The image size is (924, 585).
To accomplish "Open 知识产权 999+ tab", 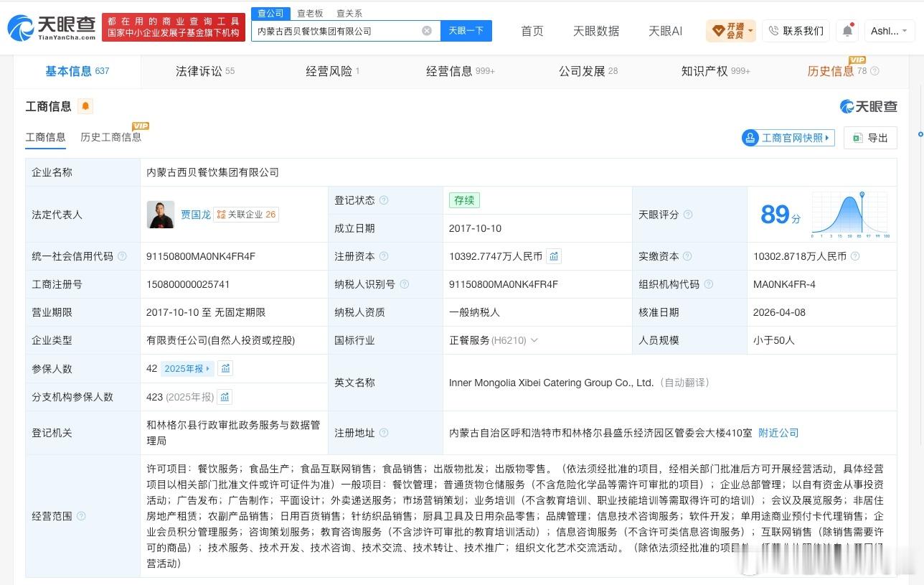I will point(715,71).
